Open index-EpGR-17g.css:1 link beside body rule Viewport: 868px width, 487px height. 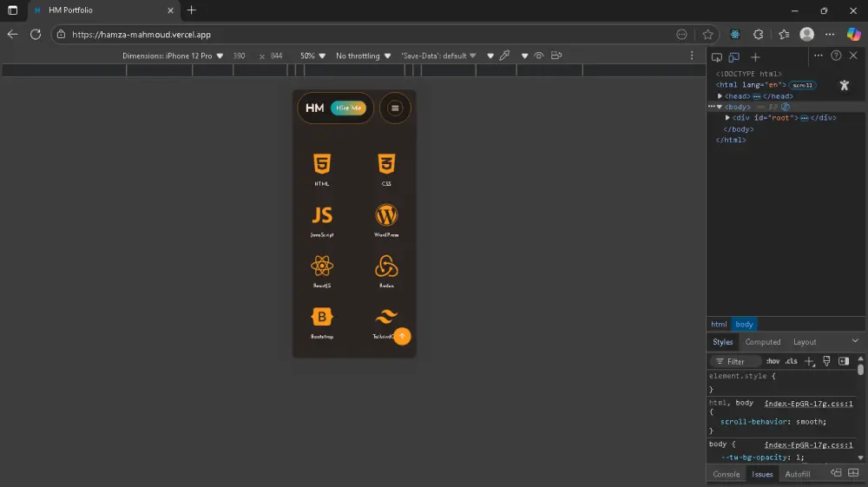[x=808, y=445]
